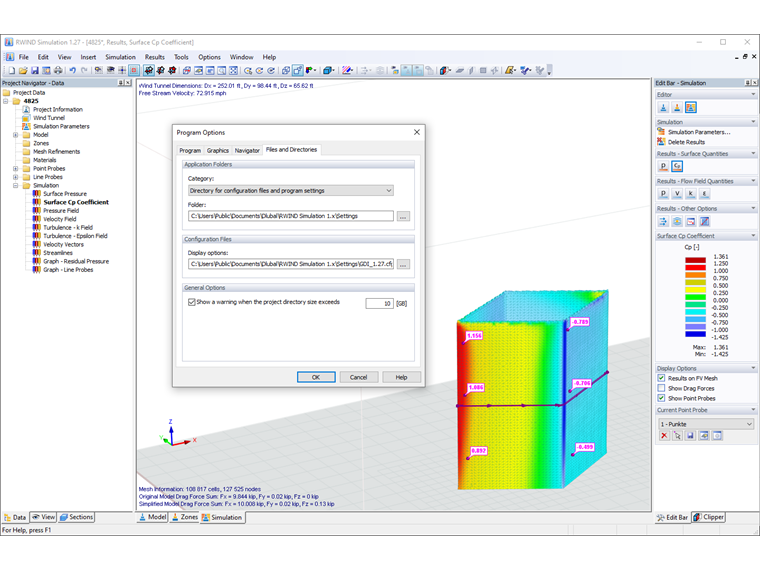Click the residual pressure graph icon
This screenshot has height=570, width=760.
pyautogui.click(x=691, y=222)
